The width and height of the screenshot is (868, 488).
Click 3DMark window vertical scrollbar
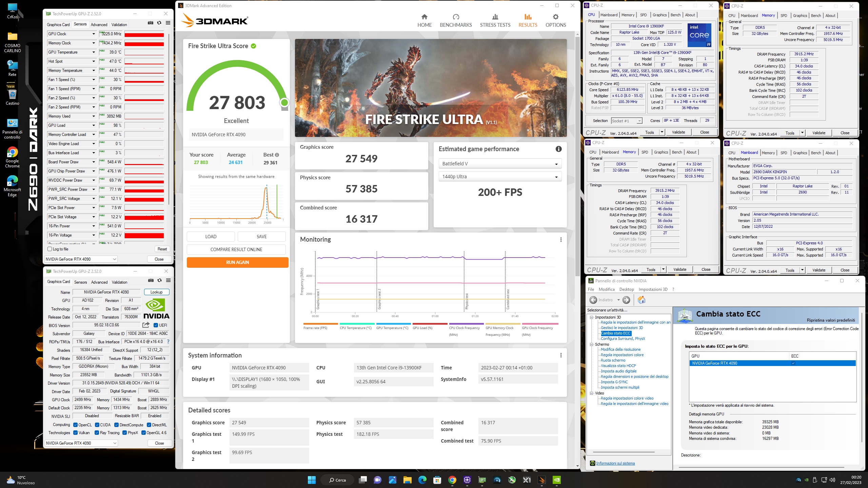pos(577,156)
